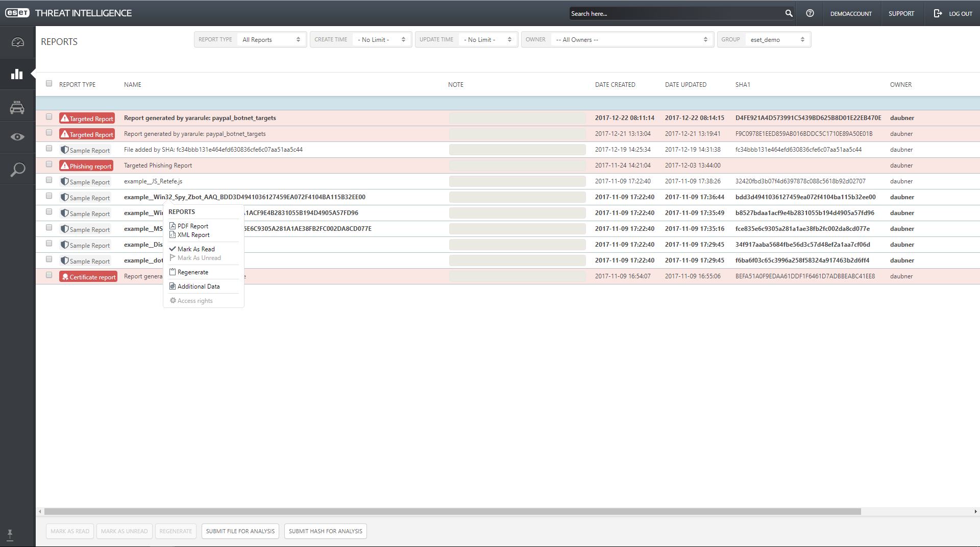The height and width of the screenshot is (547, 980).
Task: Choose PDF Report from context menu
Action: point(192,226)
